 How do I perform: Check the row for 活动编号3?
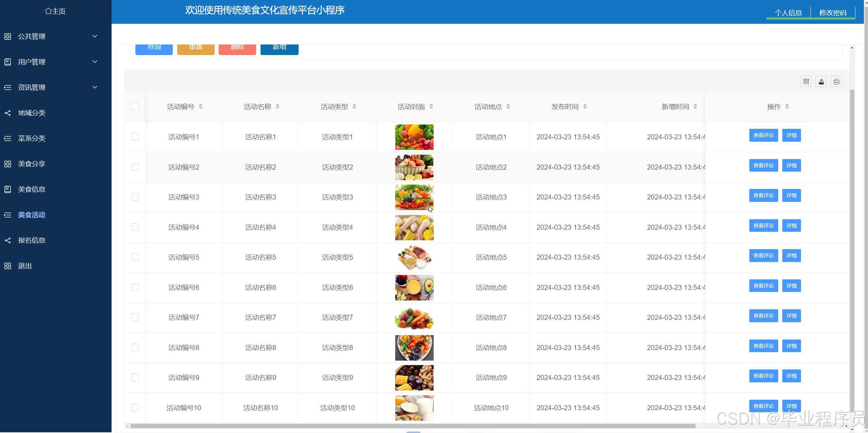[x=135, y=197]
